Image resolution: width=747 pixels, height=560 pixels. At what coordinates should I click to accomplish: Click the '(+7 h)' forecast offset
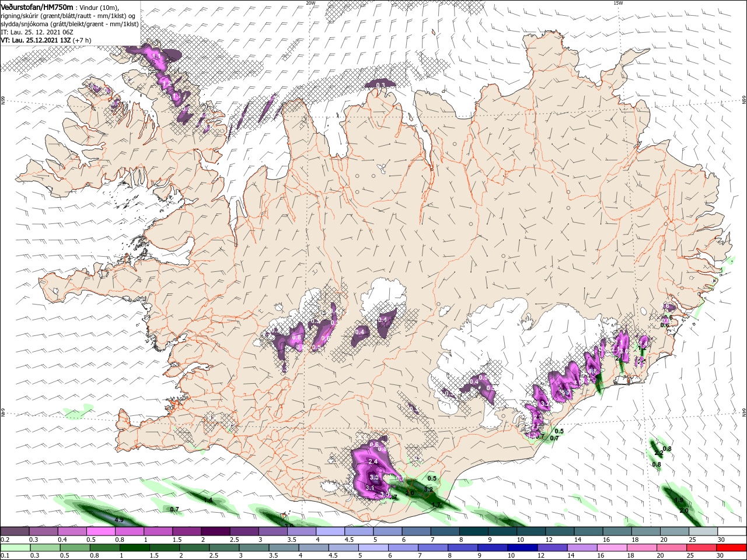point(82,40)
